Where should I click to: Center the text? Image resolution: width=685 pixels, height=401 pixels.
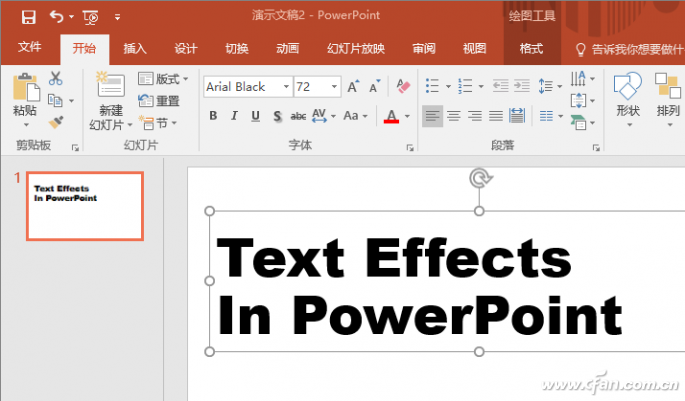453,116
